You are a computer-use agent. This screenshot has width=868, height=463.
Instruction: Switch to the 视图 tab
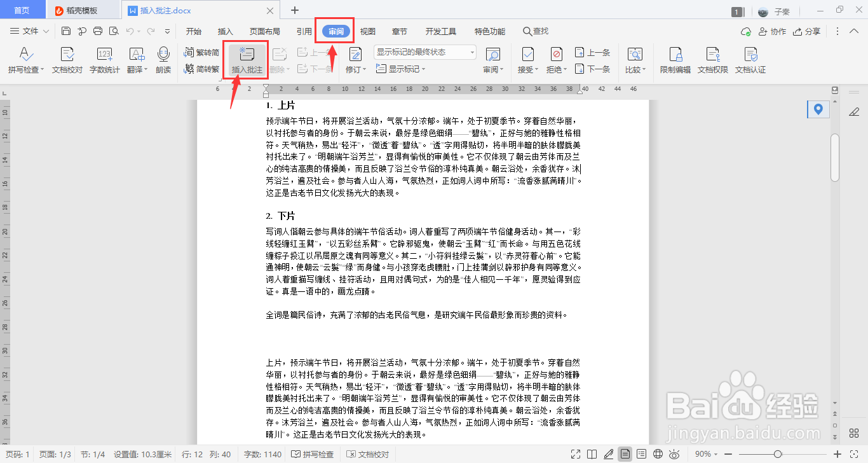367,31
